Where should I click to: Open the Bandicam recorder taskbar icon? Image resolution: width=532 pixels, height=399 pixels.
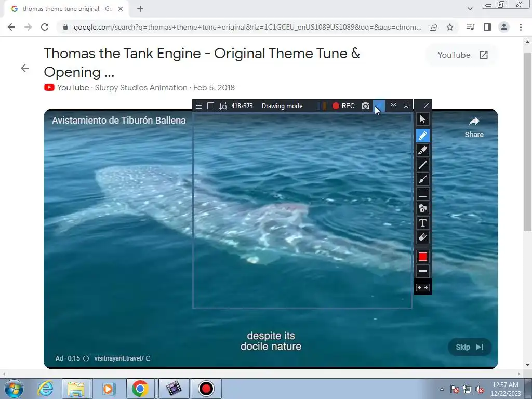[206, 389]
